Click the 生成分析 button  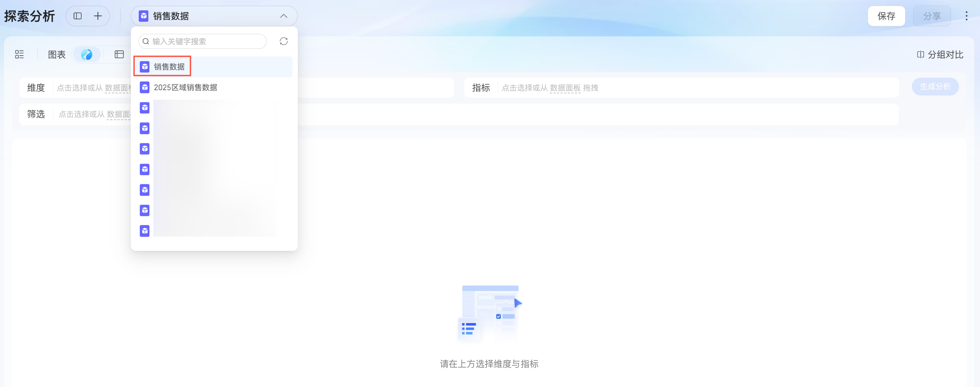click(935, 87)
